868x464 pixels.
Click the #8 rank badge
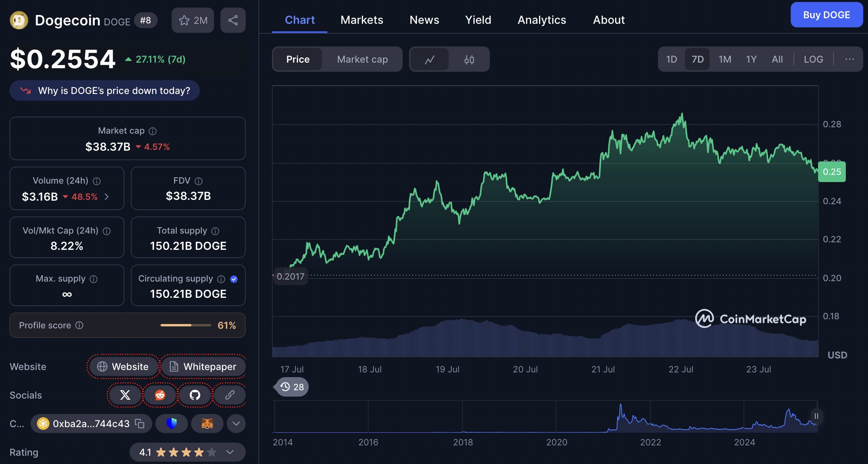click(145, 20)
